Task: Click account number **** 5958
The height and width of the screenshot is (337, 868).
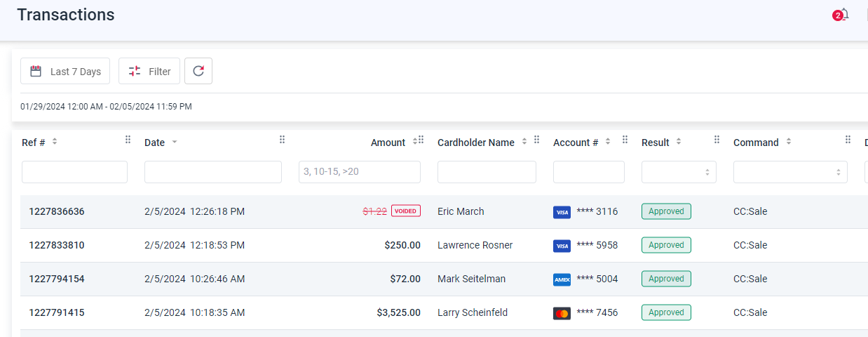Action: (597, 245)
